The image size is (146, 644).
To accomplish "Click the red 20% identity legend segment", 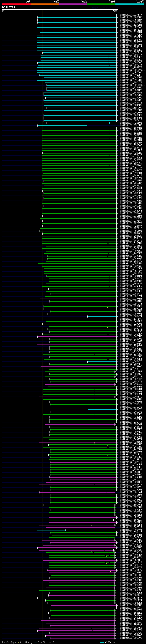I will [16, 4].
